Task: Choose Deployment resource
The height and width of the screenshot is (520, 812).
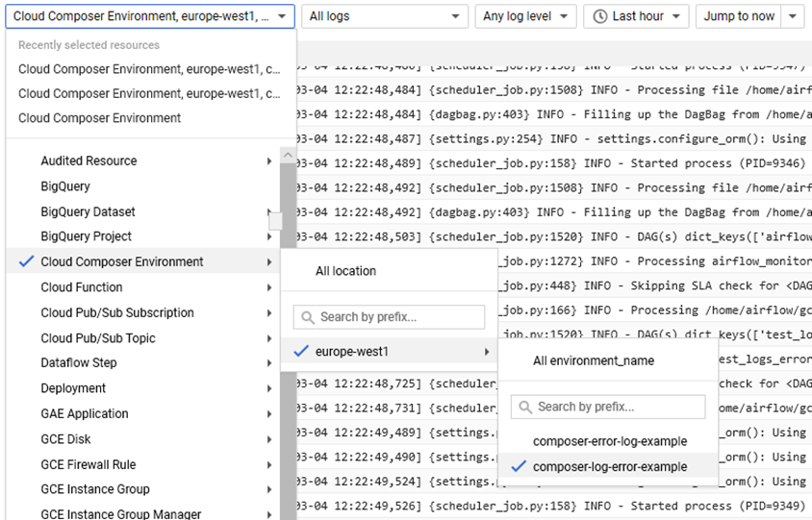Action: [73, 388]
